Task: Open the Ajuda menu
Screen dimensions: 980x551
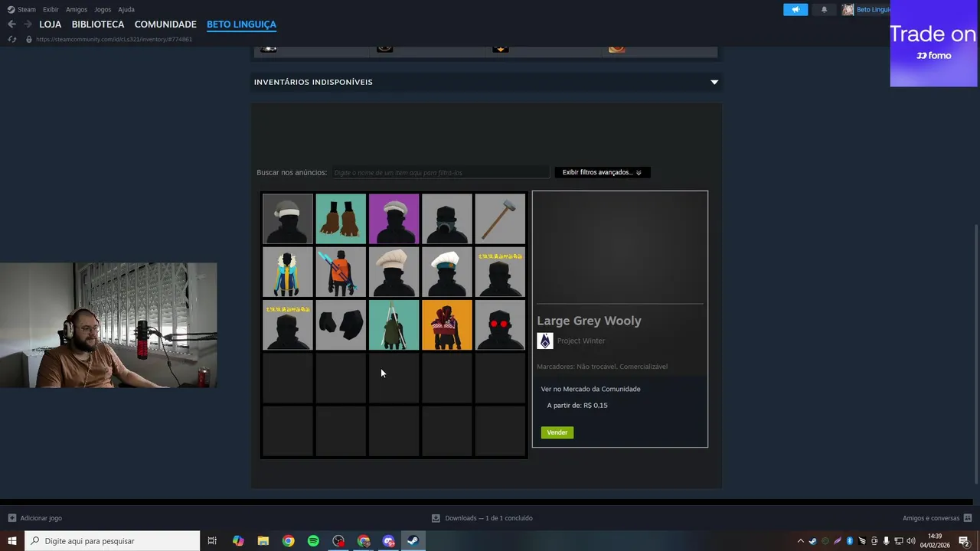Action: 126,10
